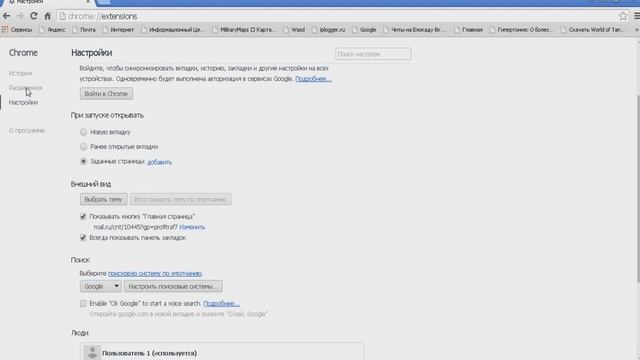Open the home page via house icon
The width and height of the screenshot is (640, 360).
pos(47,16)
